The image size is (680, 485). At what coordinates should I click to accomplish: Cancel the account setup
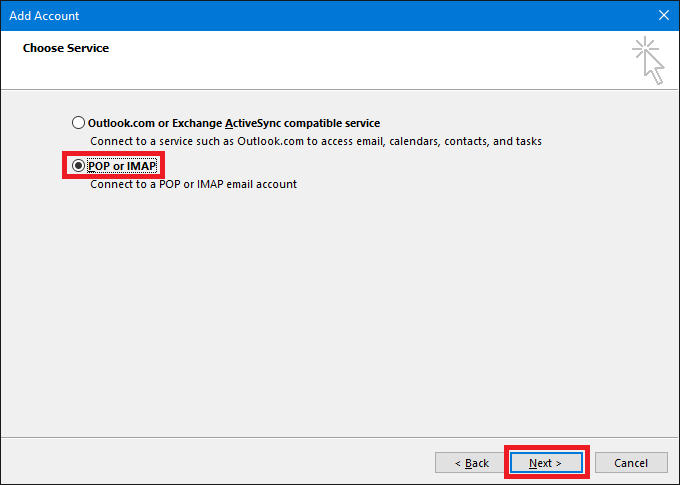pyautogui.click(x=630, y=463)
